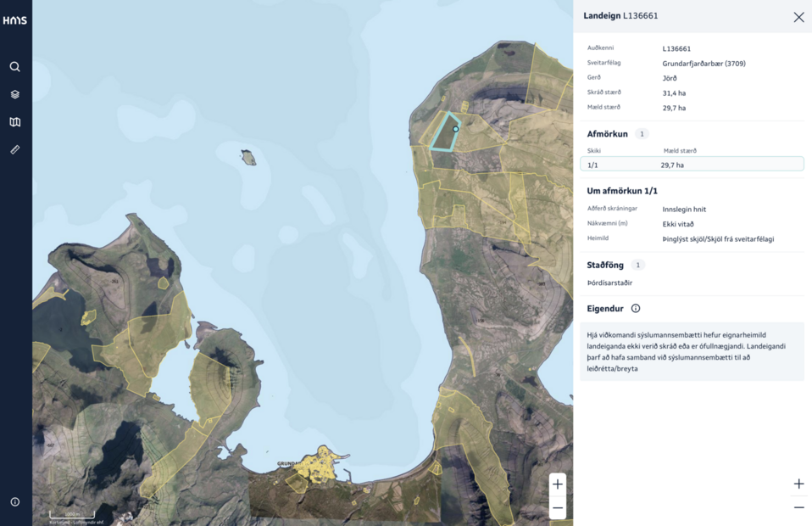
Task: Open the basemap selector icon
Action: click(15, 122)
